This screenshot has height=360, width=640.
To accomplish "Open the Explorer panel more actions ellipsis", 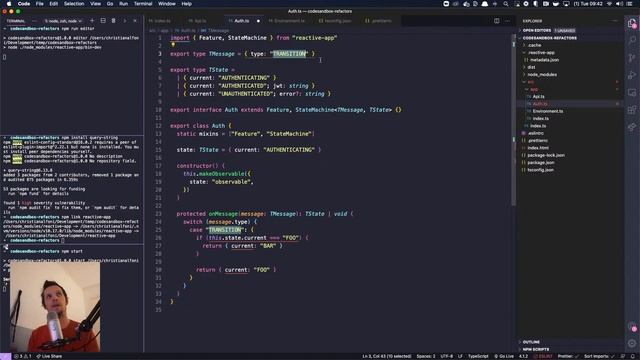I will 615,21.
